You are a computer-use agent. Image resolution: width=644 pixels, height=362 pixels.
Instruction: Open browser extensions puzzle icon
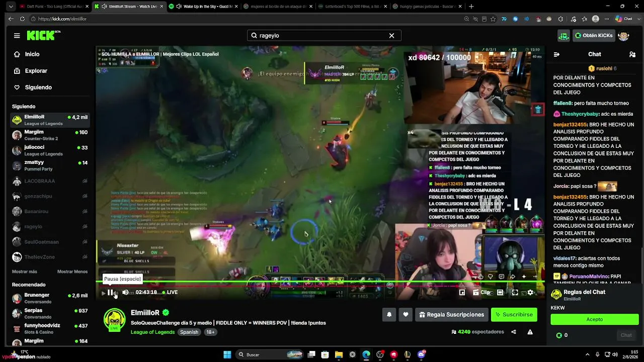[x=561, y=19]
